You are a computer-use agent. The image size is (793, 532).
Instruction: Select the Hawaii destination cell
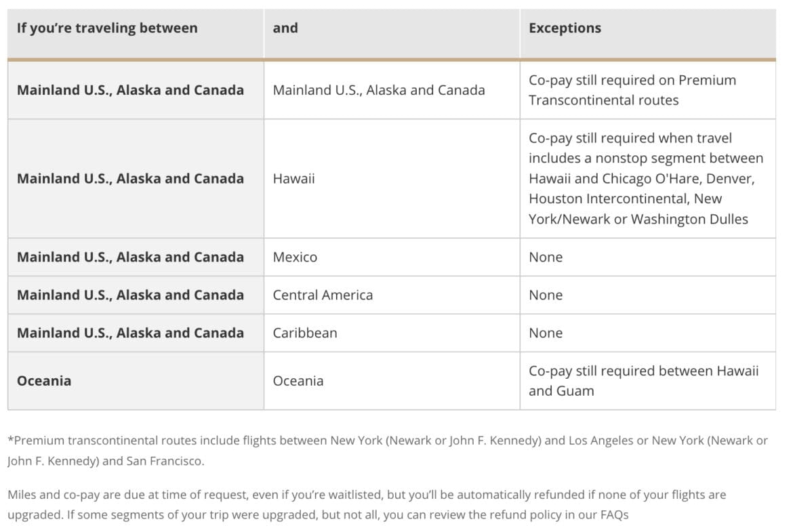click(x=294, y=179)
